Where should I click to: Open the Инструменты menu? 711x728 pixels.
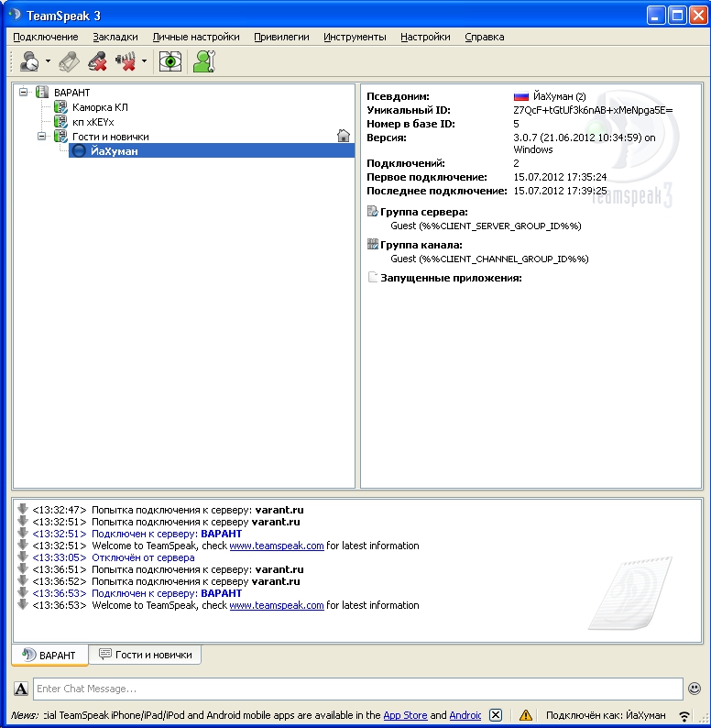[x=355, y=37]
